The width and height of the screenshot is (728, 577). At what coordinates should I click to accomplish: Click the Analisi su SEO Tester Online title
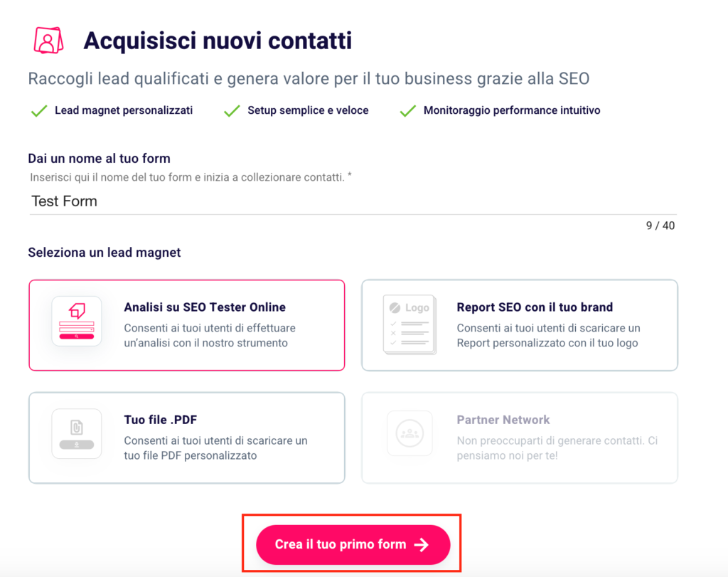coord(205,307)
